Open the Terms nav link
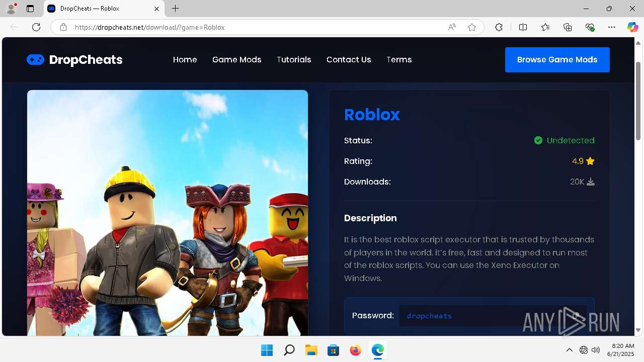 [x=399, y=59]
